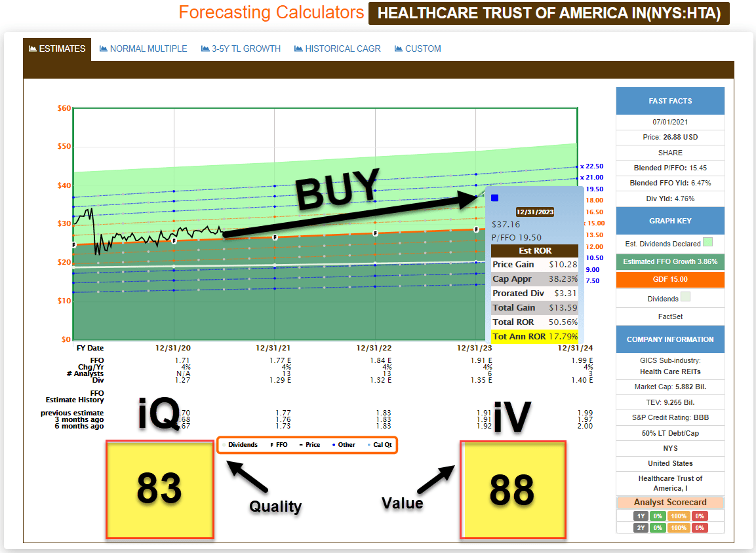756x553 pixels.
Task: Click Blended P/FFO: 15.45
Action: (x=670, y=168)
